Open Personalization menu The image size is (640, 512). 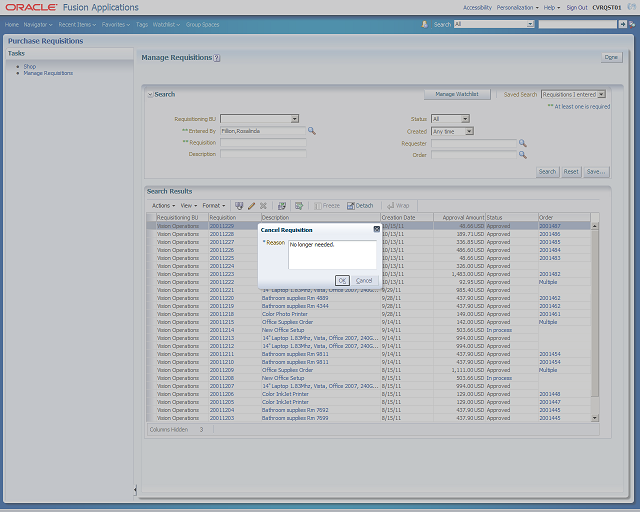click(x=518, y=7)
